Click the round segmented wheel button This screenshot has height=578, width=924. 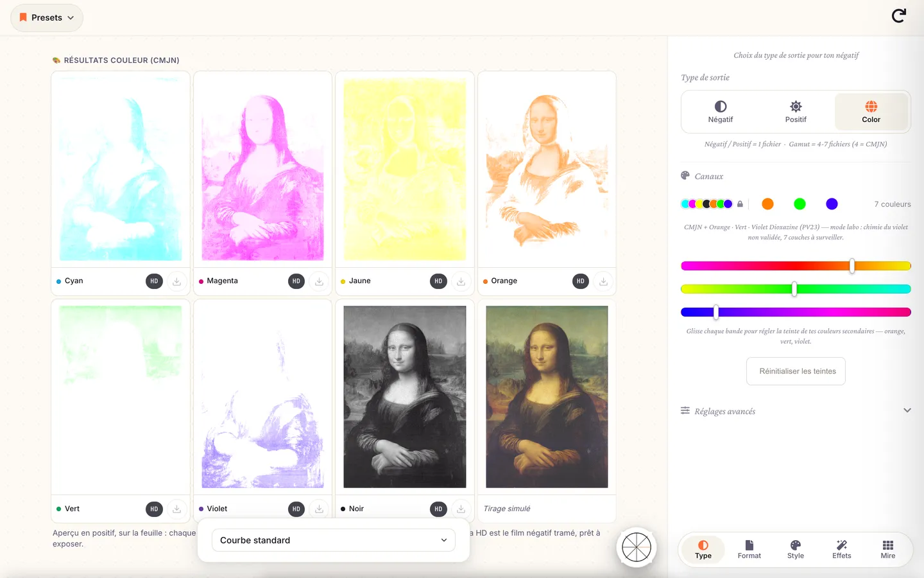pyautogui.click(x=637, y=548)
